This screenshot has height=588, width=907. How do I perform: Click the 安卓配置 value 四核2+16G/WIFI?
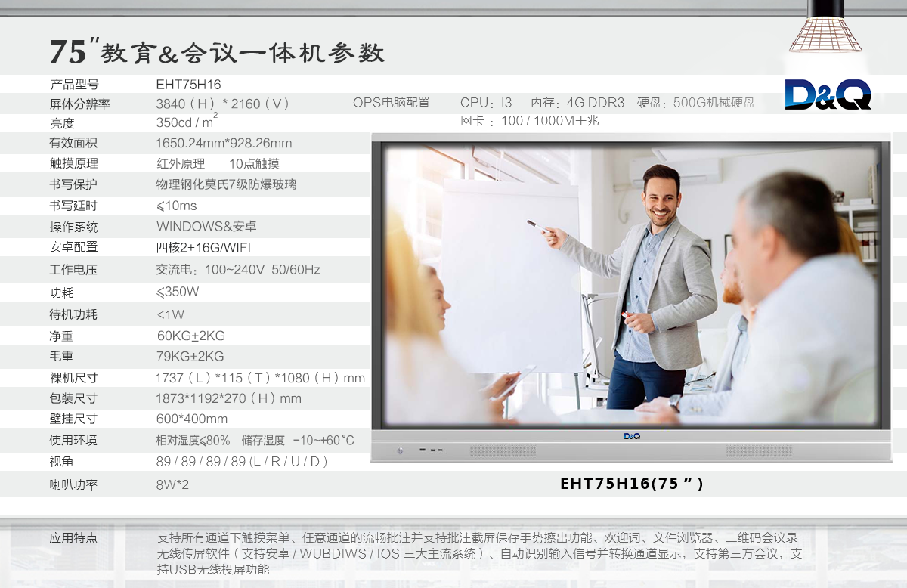203,247
